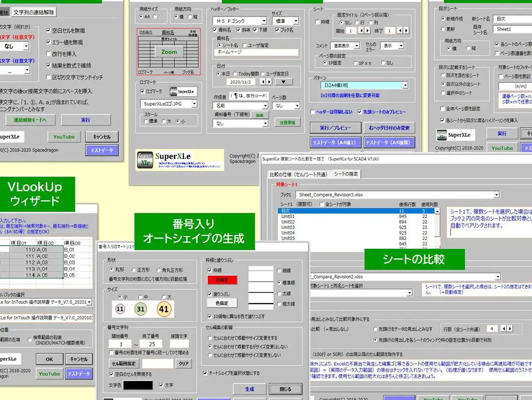Click the Zoom button on the page layout preview

point(169,52)
